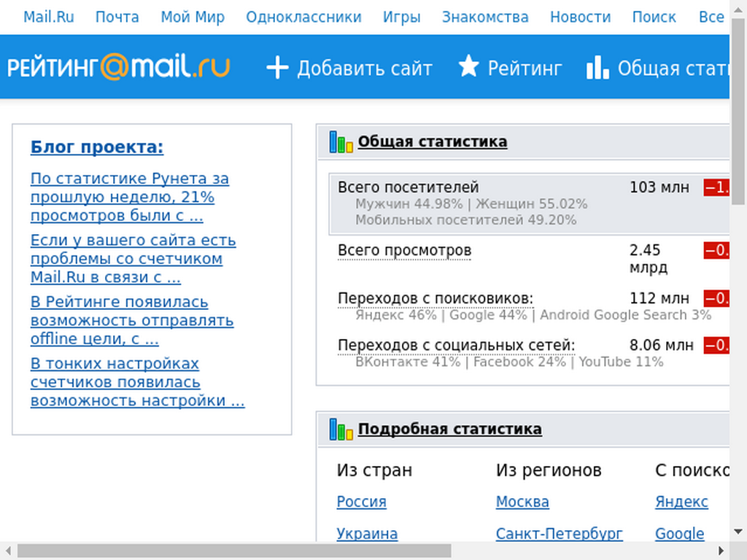The height and width of the screenshot is (560, 747).
Task: Go to Мой Мир in top navigation
Action: [193, 17]
